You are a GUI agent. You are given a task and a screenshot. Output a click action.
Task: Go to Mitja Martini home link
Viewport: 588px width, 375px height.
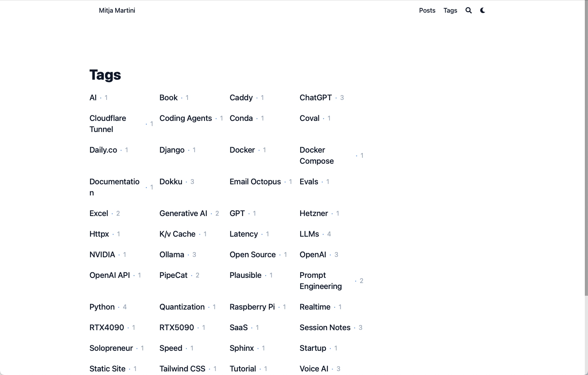117,11
